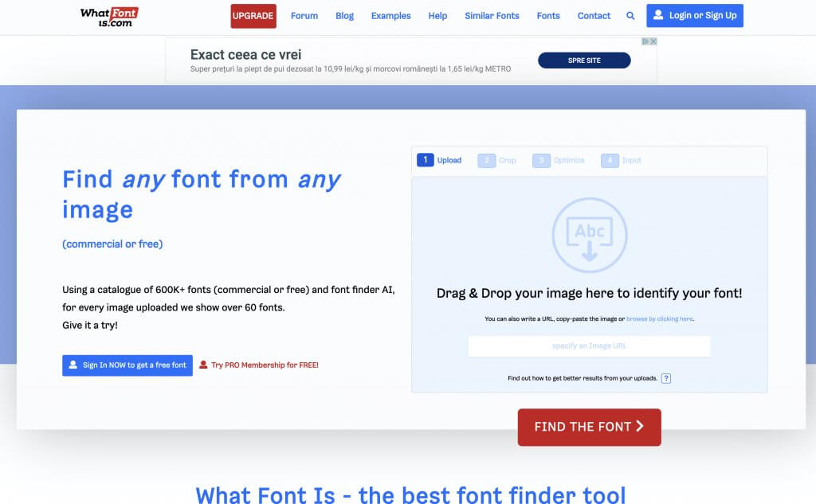816x504 pixels.
Task: Select the Upload step tab
Action: [439, 160]
